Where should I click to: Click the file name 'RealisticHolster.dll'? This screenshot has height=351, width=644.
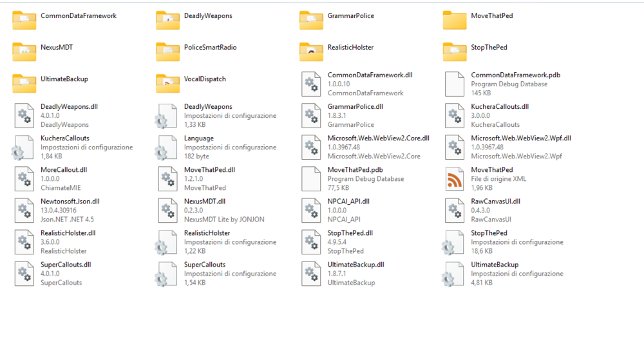tap(68, 233)
